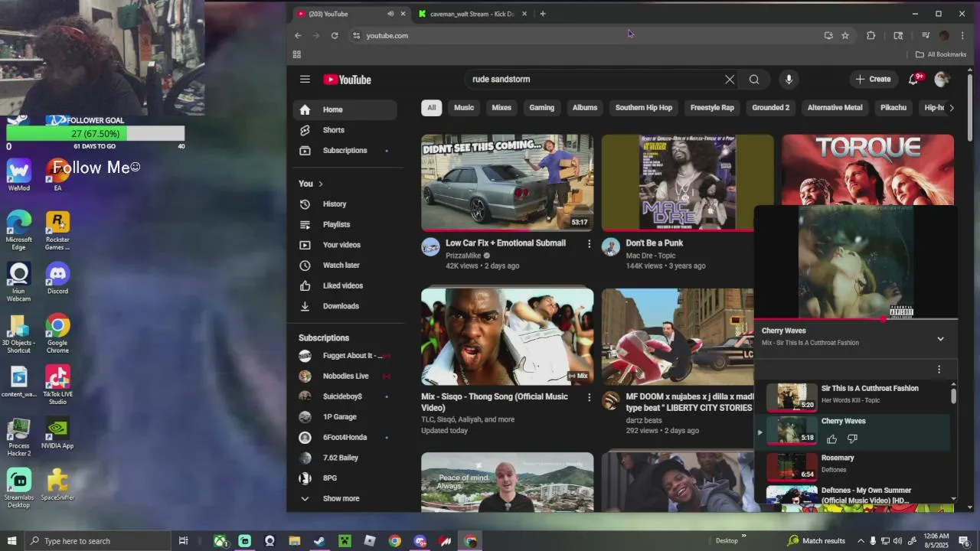Open Discord desktop shortcut
The image size is (980, 551).
[57, 278]
